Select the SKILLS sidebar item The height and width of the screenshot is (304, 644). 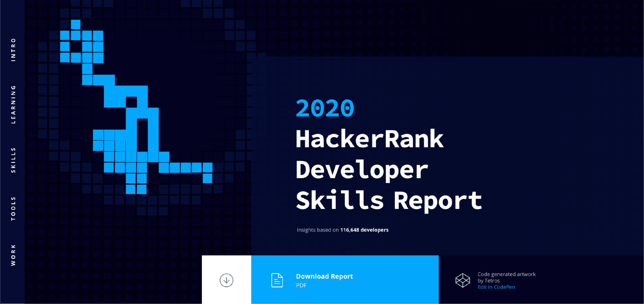point(13,160)
